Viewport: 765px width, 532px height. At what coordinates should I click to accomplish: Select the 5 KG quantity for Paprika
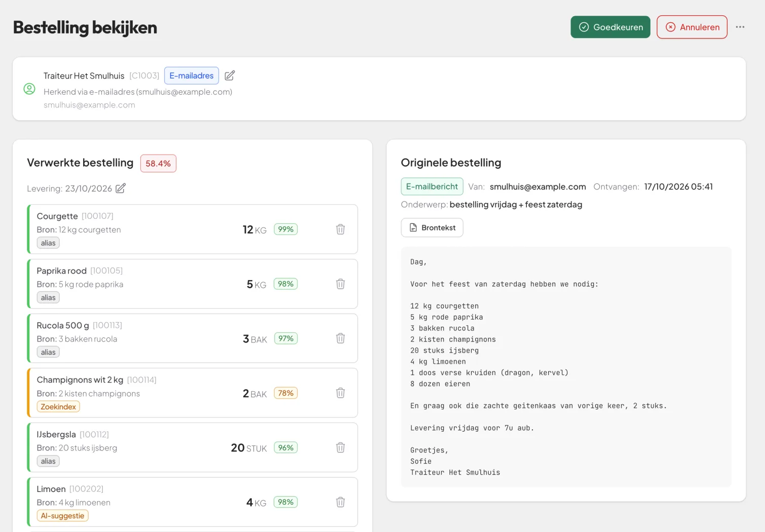click(x=256, y=285)
